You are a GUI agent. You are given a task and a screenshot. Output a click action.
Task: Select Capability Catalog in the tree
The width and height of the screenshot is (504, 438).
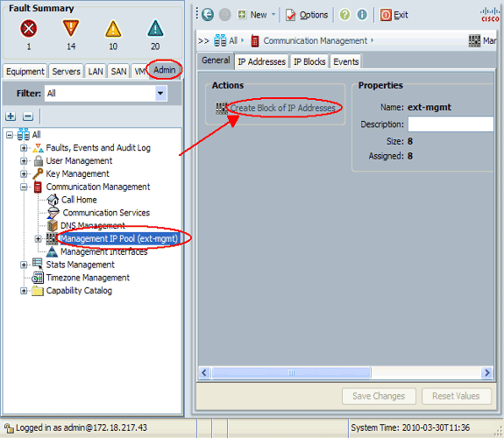click(x=79, y=291)
